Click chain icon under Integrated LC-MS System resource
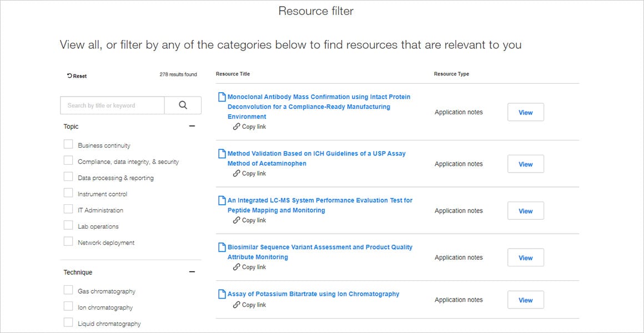Image resolution: width=644 pixels, height=333 pixels. (237, 220)
